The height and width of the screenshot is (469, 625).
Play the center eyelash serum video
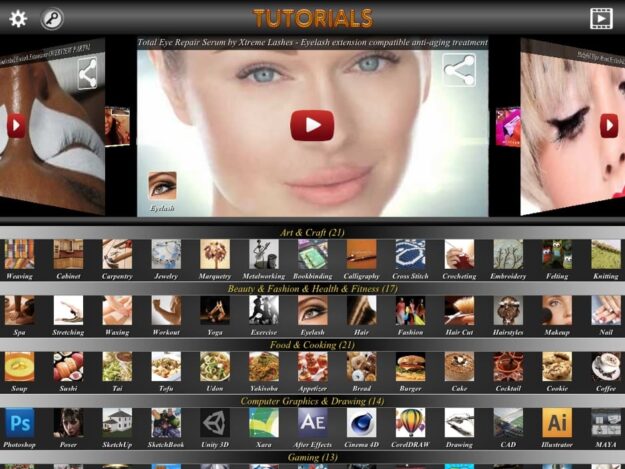(x=312, y=125)
